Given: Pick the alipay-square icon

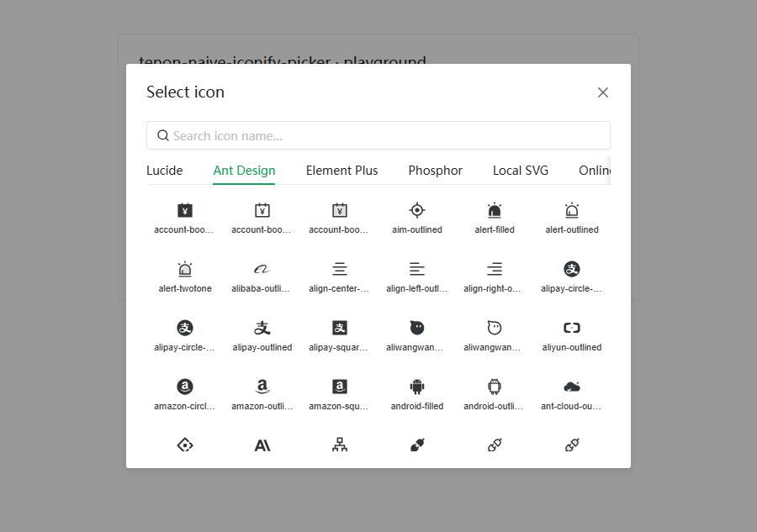Looking at the screenshot, I should pos(340,328).
